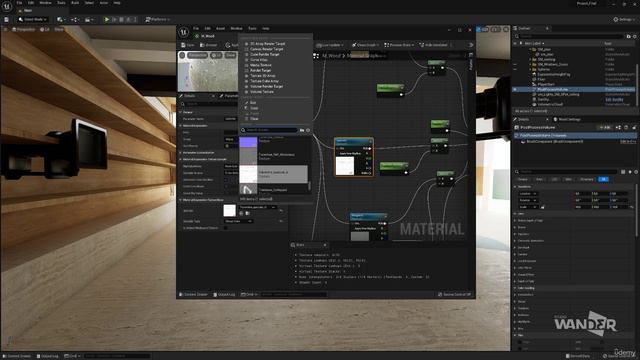640x360 pixels.
Task: Click the add content icon in main toolbar
Action: 61,19
